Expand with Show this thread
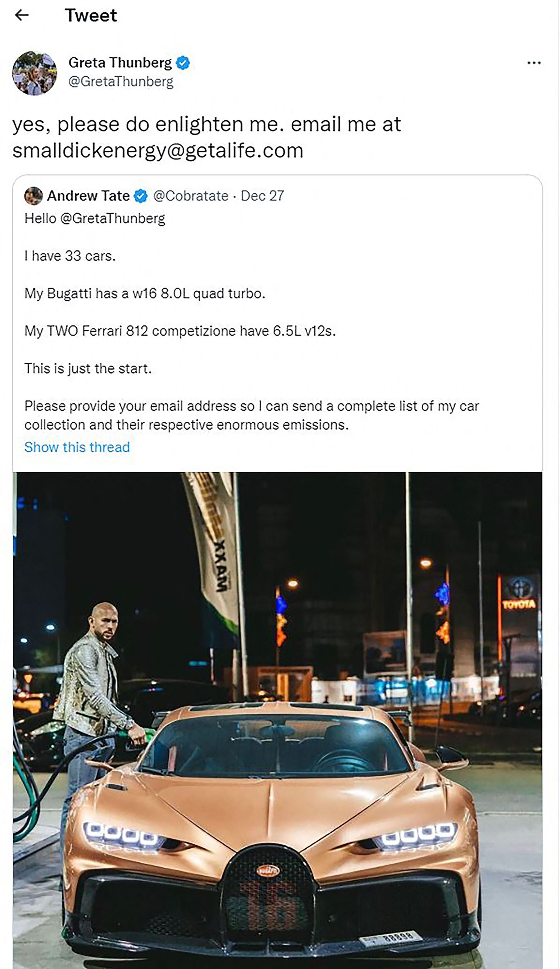The image size is (560, 969). coord(77,447)
